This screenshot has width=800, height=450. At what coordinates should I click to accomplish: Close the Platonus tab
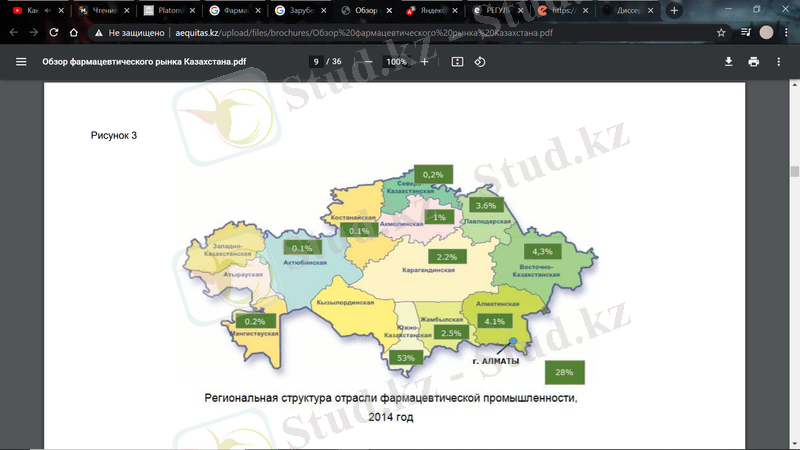pos(192,10)
